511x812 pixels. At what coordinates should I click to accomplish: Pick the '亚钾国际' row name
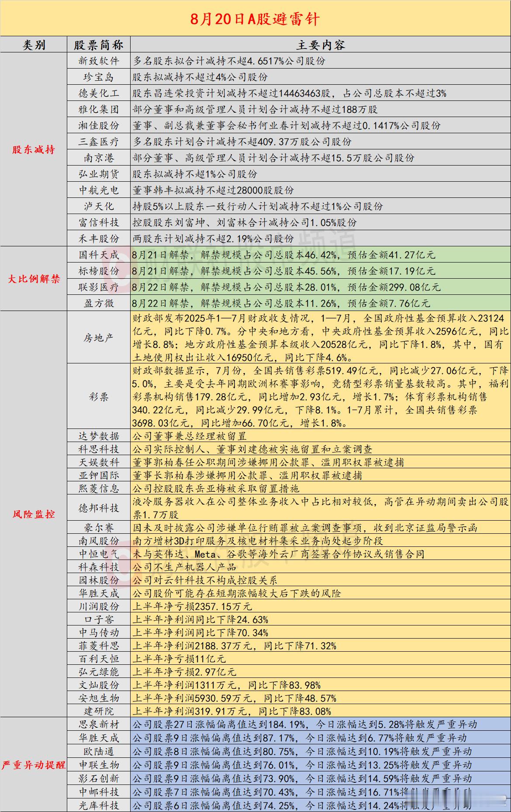pos(99,476)
